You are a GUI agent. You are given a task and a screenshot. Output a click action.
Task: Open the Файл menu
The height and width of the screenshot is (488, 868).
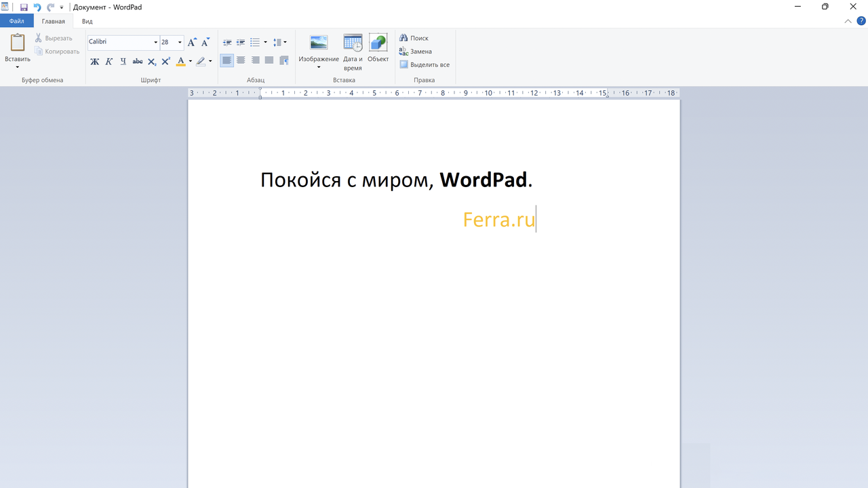[x=17, y=21]
